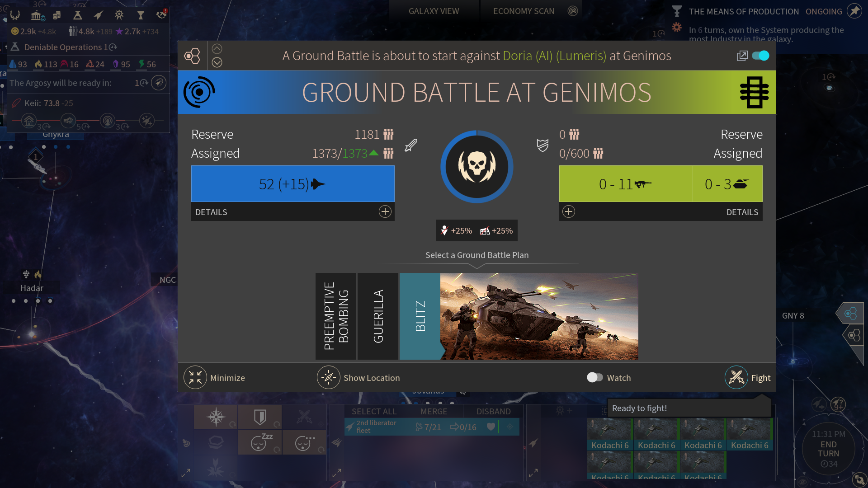
Task: Open popout window icon in battle header
Action: (742, 56)
